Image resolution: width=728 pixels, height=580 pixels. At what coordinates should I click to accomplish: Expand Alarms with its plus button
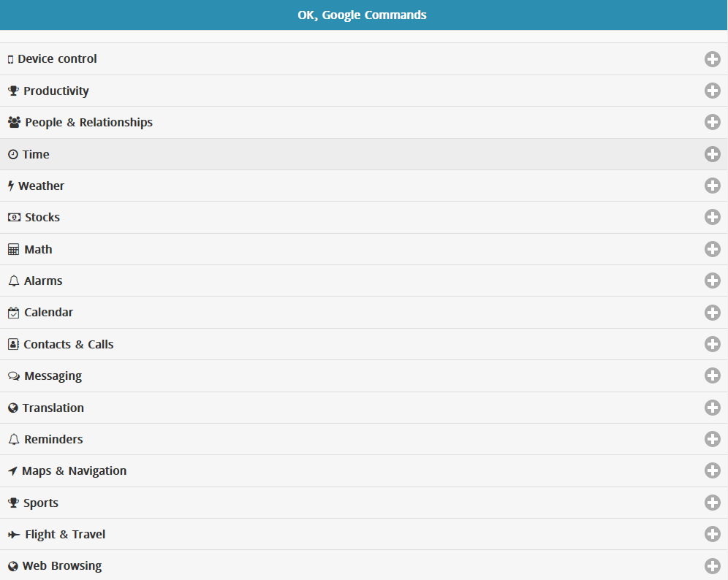pos(712,281)
